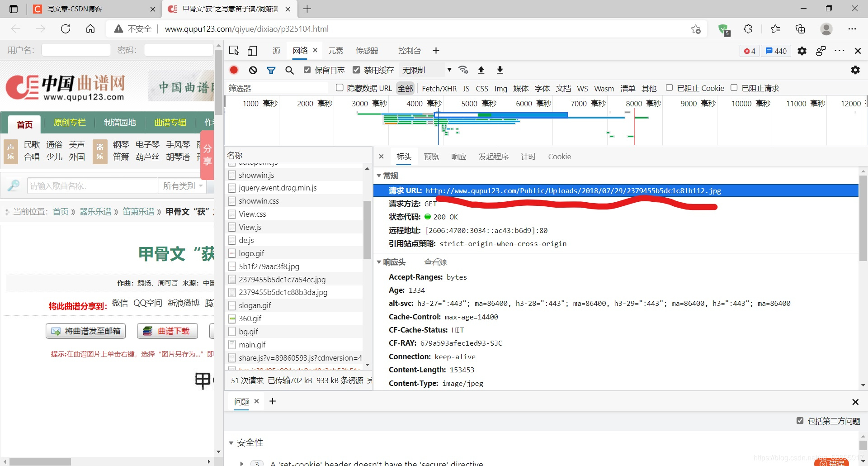Open the Cookie tab in request details
Viewport: 868px width, 466px height.
[559, 157]
